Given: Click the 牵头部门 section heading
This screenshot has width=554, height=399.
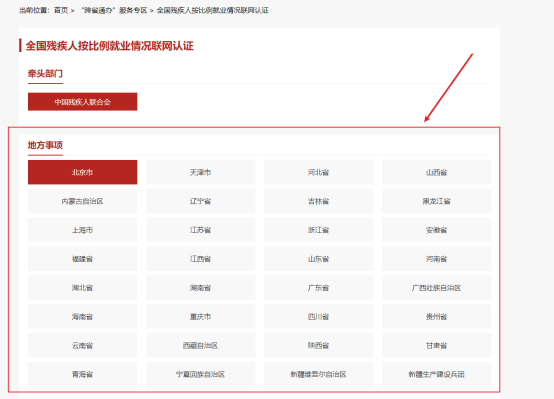Looking at the screenshot, I should [x=45, y=74].
